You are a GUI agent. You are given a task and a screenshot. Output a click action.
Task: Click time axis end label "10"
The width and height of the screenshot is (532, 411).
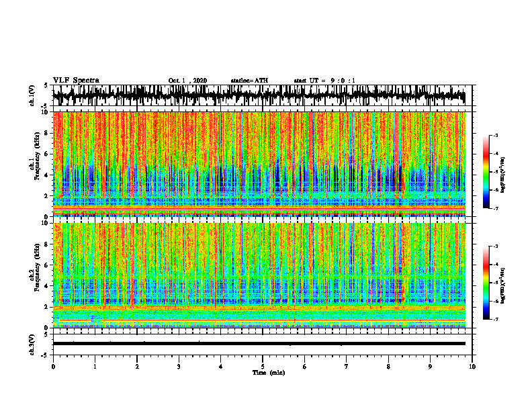coord(472,367)
